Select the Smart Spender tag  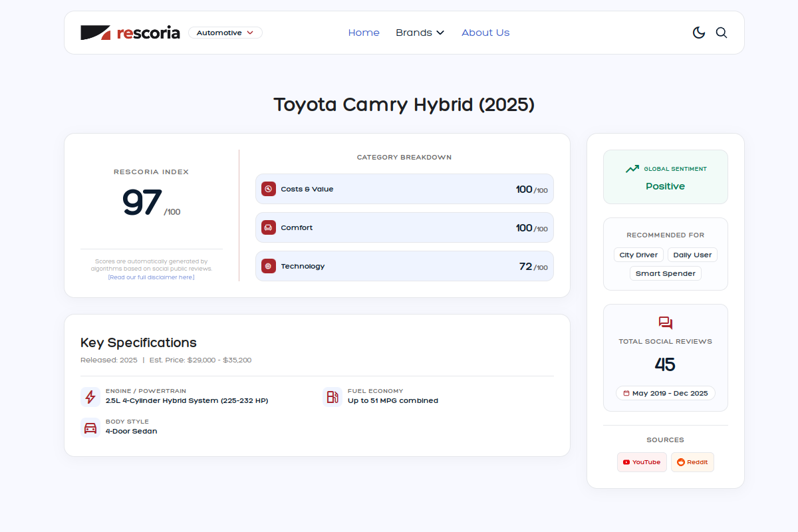666,273
